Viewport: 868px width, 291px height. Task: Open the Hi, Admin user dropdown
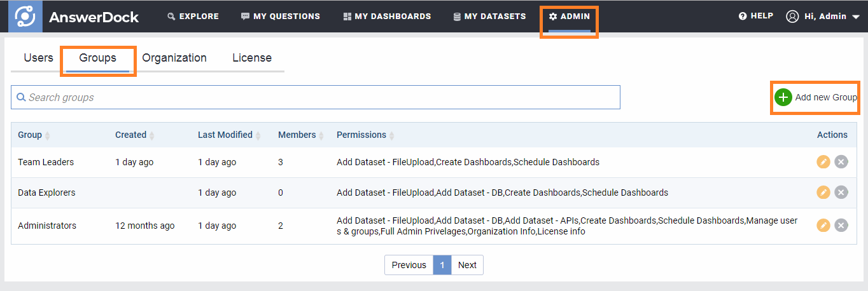823,17
